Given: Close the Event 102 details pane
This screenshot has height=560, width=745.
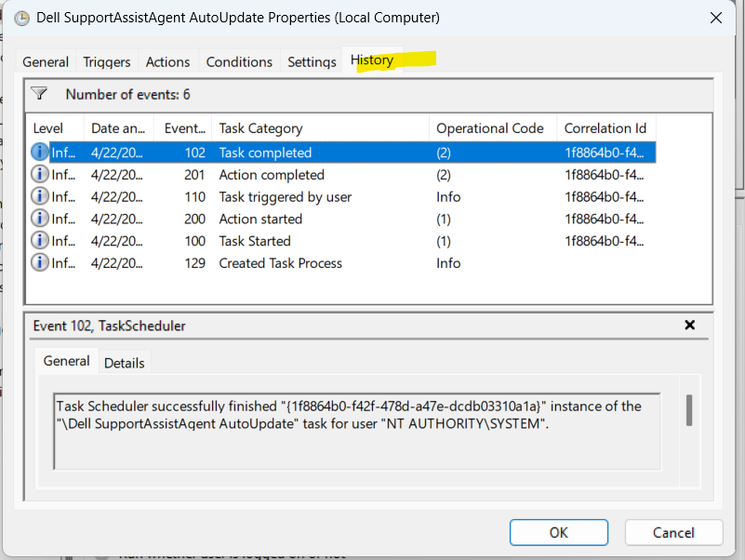Looking at the screenshot, I should click(690, 325).
